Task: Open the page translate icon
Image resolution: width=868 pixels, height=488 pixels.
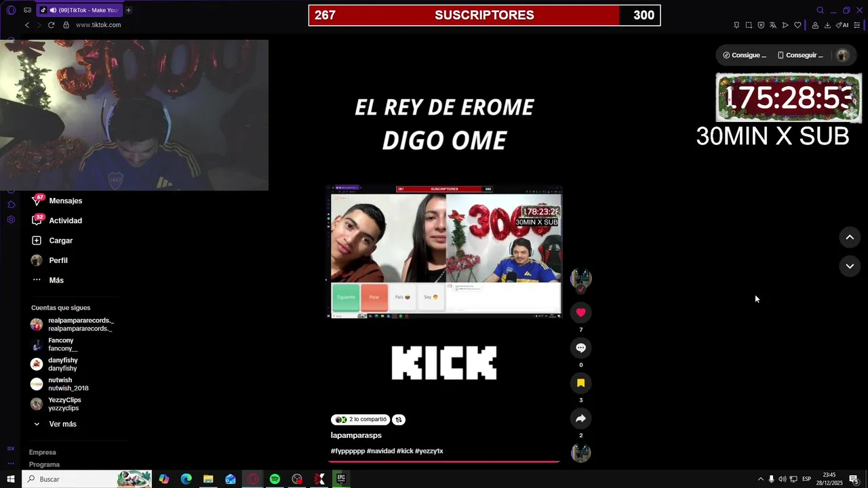Action: 772,25
